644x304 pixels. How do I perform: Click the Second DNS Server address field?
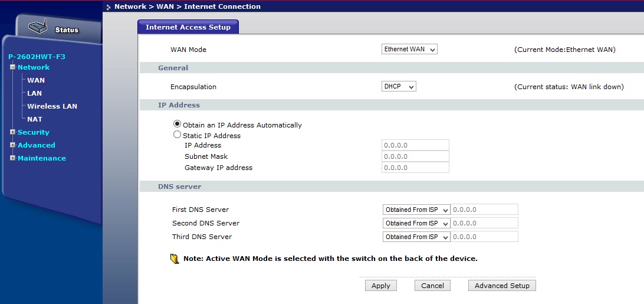(485, 223)
